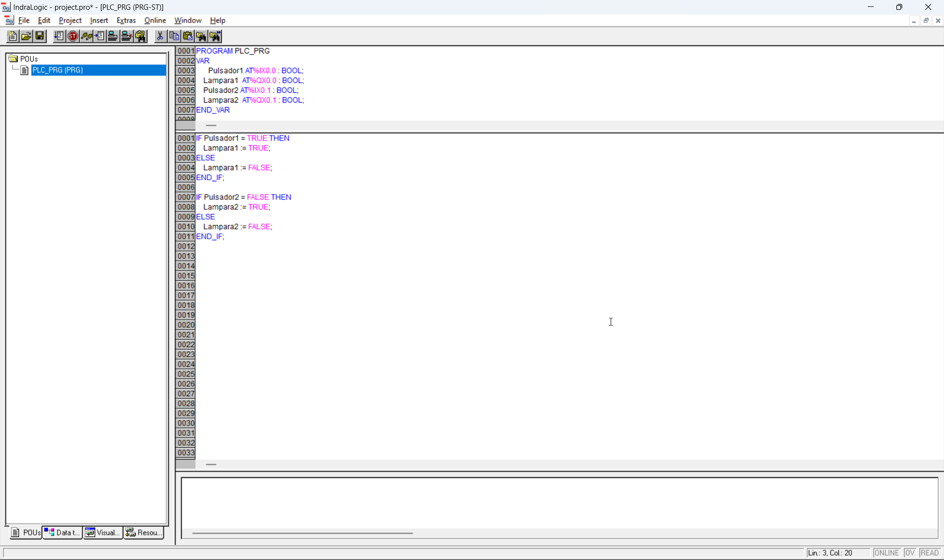
Task: Select PLC_PRG (PRG) in the tree
Action: 58,70
